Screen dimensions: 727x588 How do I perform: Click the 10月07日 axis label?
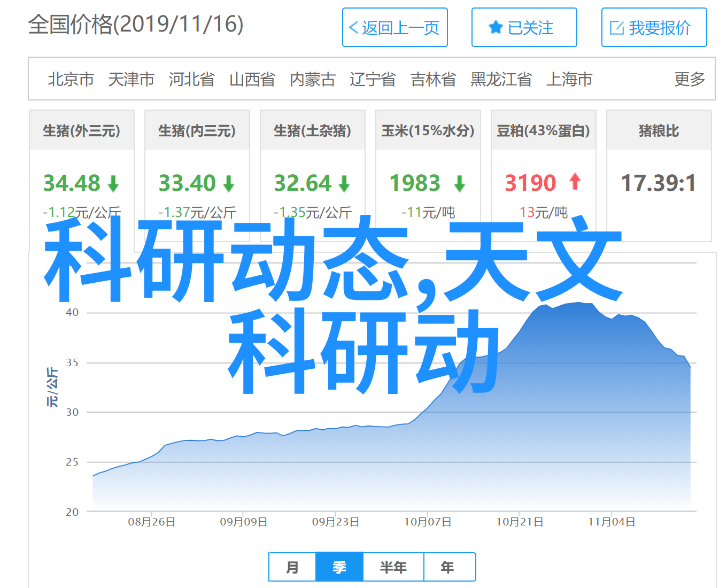pyautogui.click(x=428, y=522)
